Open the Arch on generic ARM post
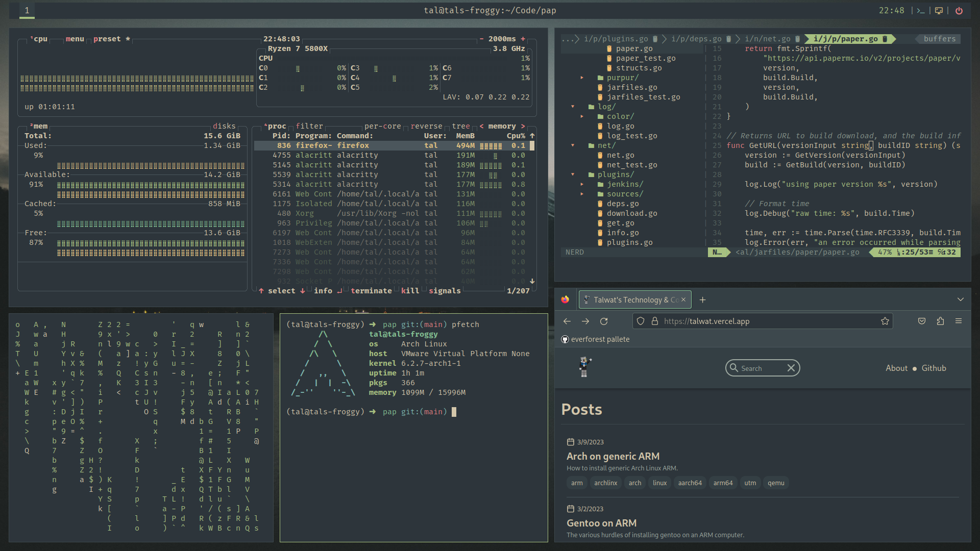 pyautogui.click(x=613, y=456)
